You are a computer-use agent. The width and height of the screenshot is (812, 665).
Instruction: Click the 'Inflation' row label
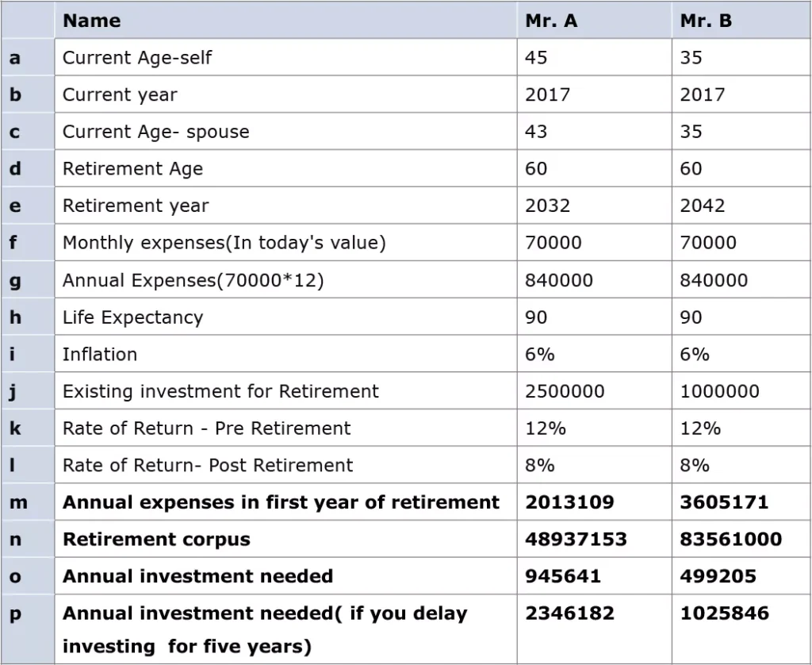100,355
